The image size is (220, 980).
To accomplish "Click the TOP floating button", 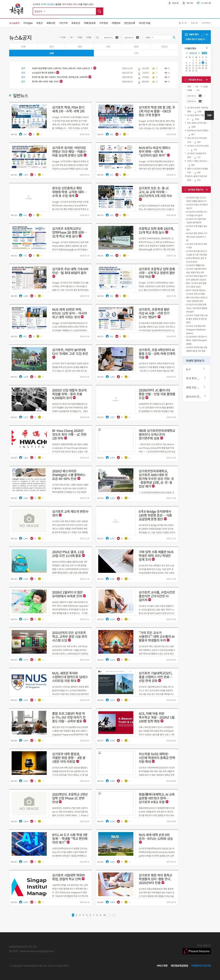I will click(209, 115).
